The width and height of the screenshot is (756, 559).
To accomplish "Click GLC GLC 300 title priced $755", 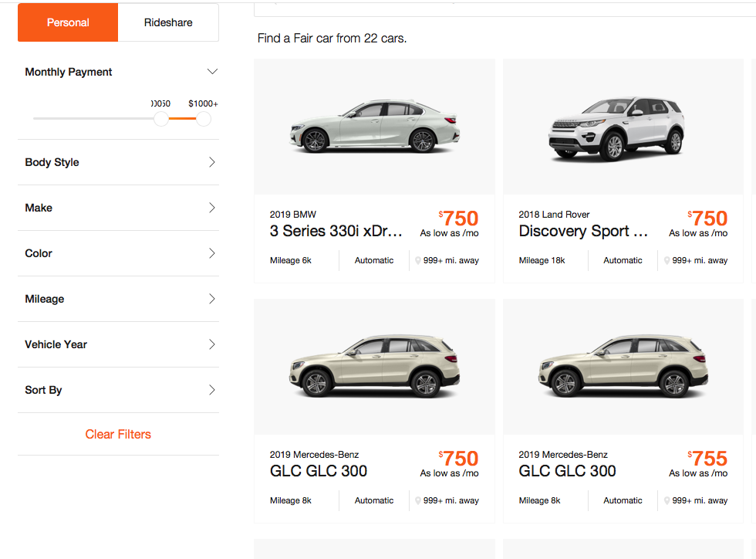I will coord(567,471).
